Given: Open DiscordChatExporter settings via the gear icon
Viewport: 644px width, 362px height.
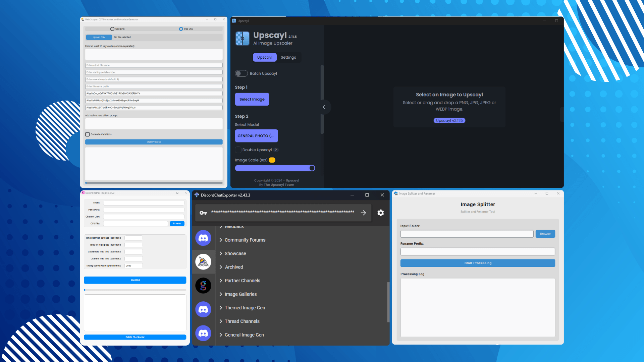Looking at the screenshot, I should [381, 213].
